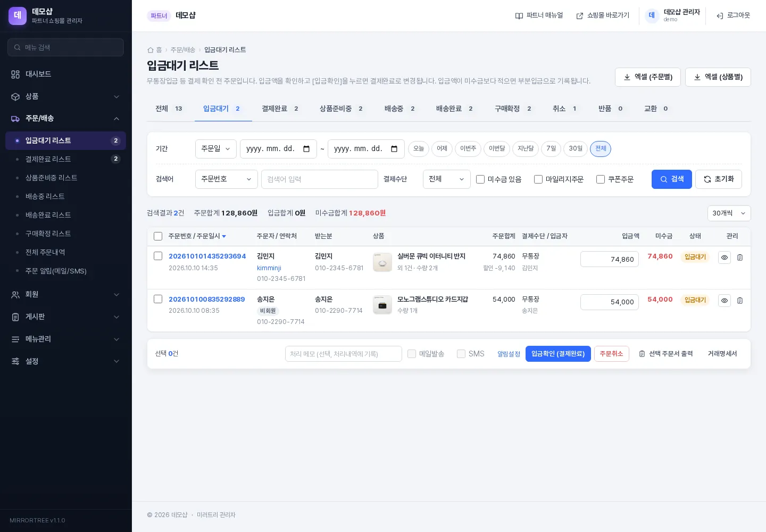Click the 데모샵 logo icon in sidebar
766x532 pixels.
coord(18,16)
